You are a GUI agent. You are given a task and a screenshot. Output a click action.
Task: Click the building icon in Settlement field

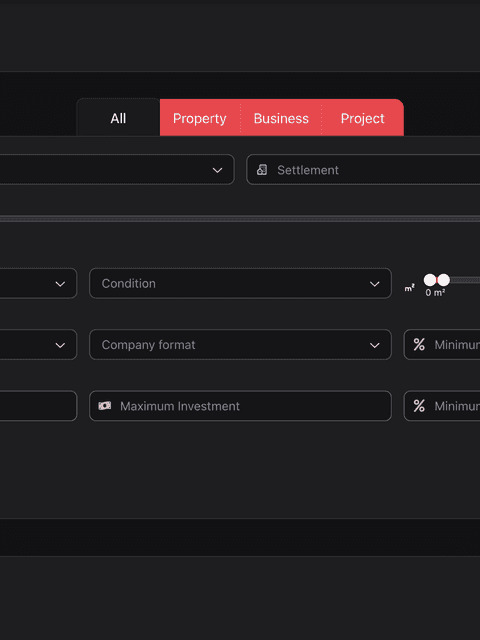[x=262, y=170]
